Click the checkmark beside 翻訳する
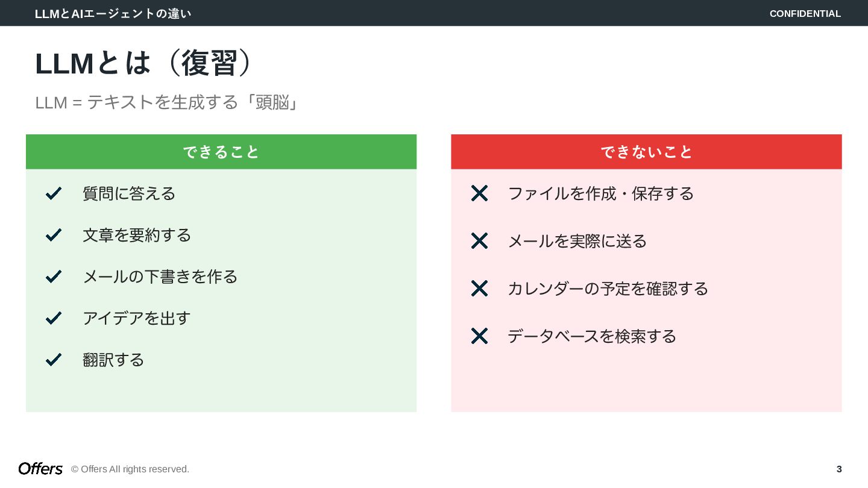 click(54, 360)
